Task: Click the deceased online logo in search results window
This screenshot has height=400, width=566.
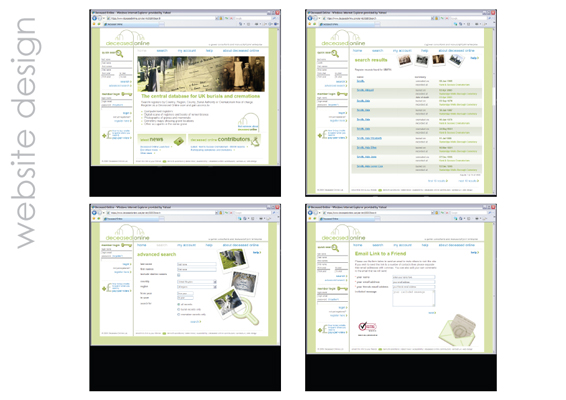Action: (343, 38)
